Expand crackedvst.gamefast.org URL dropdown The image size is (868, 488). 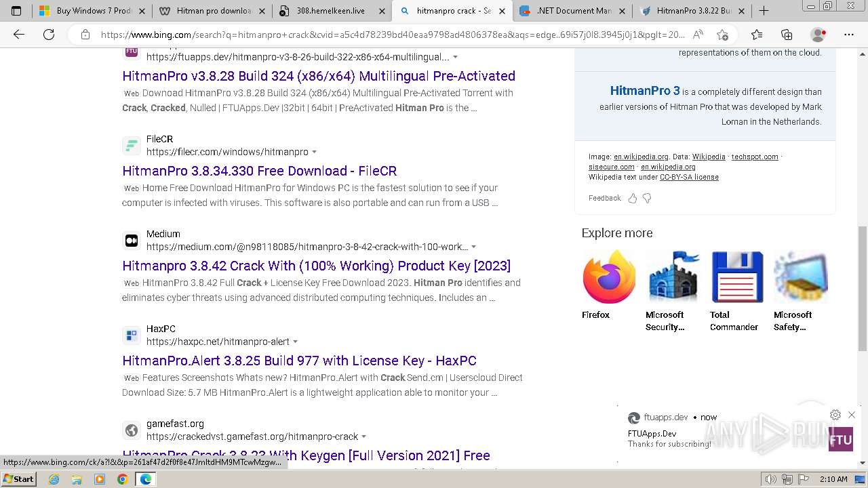363,437
